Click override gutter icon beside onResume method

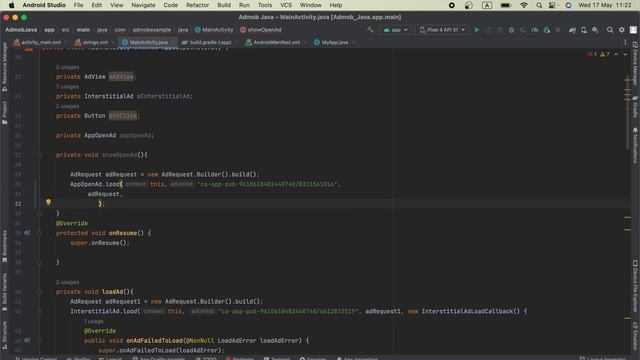pyautogui.click(x=27, y=233)
